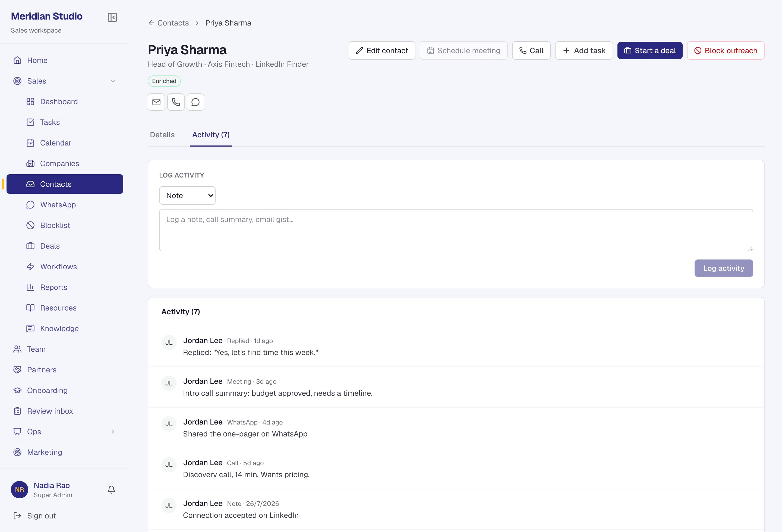The image size is (782, 532).
Task: Open Blocklist in sidebar
Action: pos(65,225)
